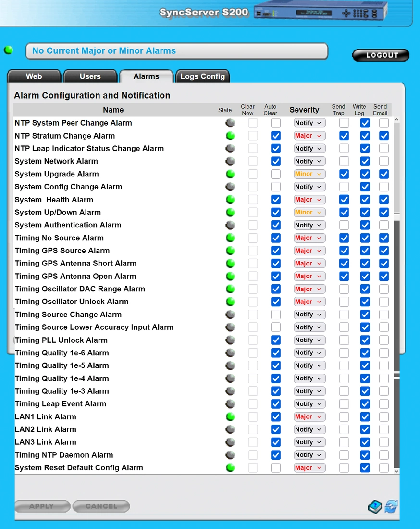
Task: Click the Severity column header
Action: [x=304, y=110]
